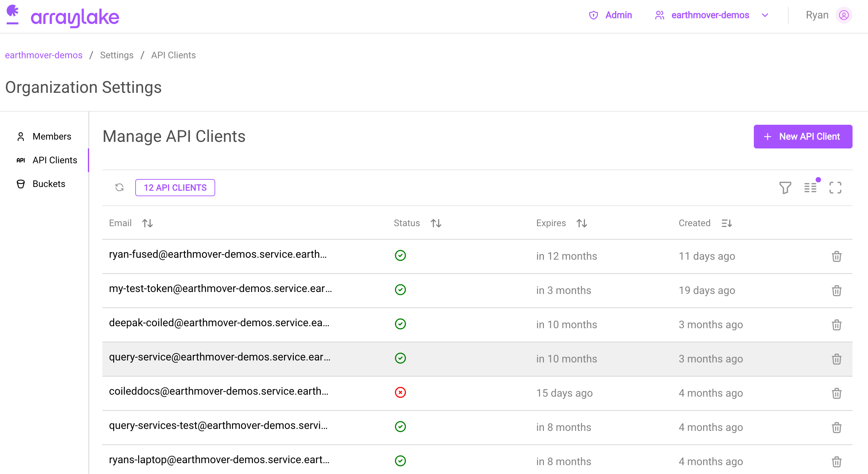
Task: Sort table by Email column
Action: (x=147, y=223)
